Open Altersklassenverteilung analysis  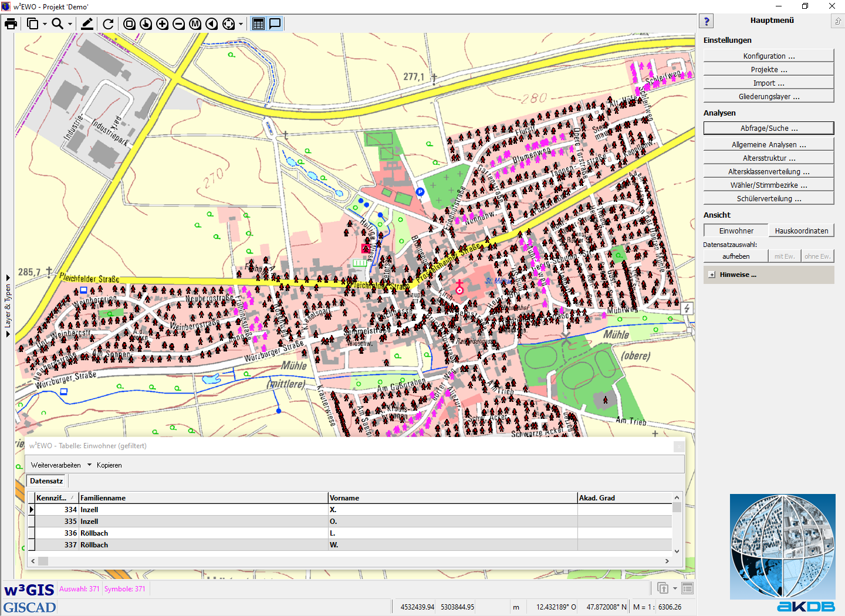tap(769, 171)
